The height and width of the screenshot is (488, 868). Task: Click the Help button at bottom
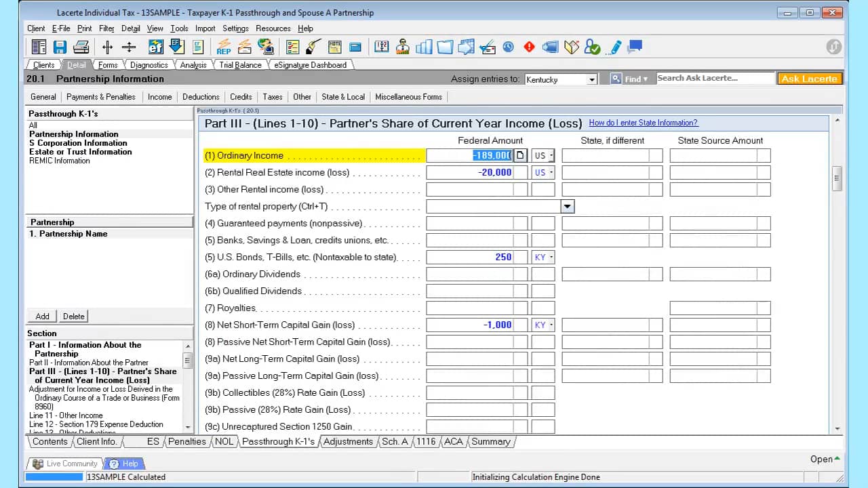(x=125, y=464)
